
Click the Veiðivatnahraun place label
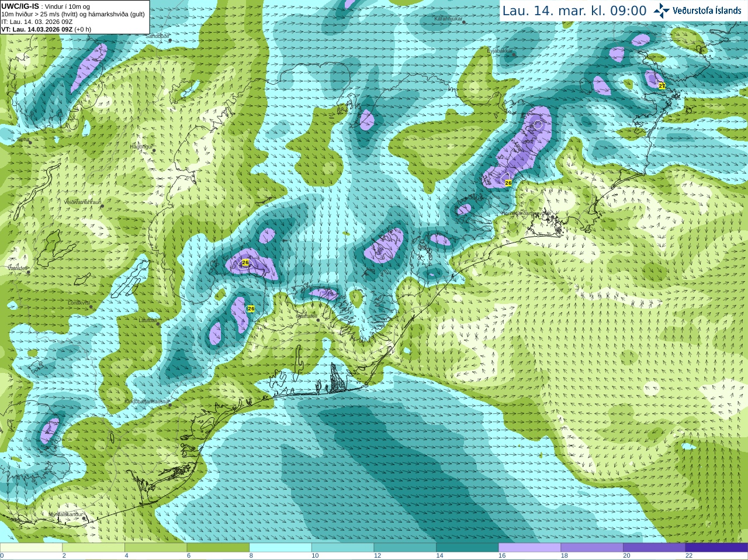point(82,202)
